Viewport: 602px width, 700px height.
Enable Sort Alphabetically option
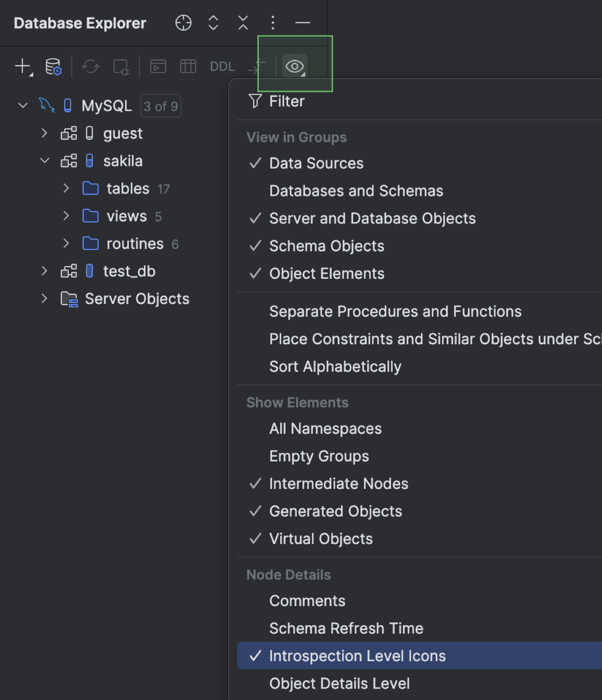point(335,367)
